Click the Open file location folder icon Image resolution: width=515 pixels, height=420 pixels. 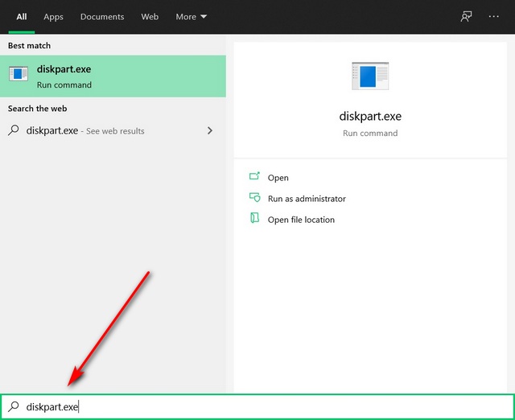click(255, 219)
